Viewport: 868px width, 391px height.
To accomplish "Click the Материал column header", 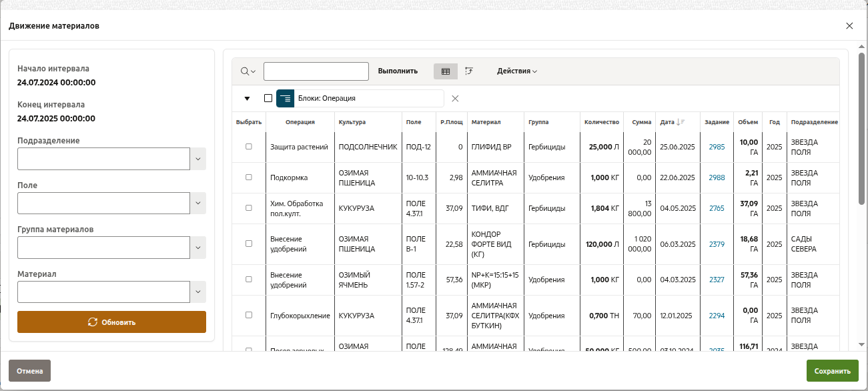I will click(x=486, y=122).
